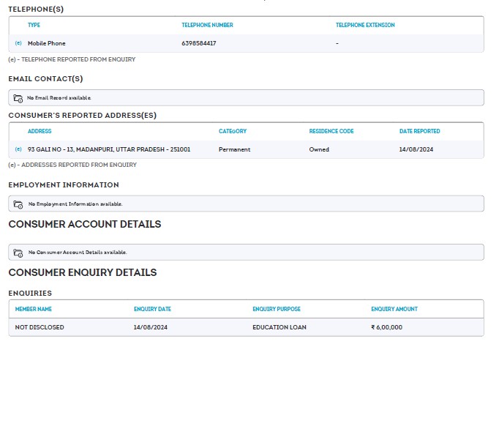Click the Member Name column header
This screenshot has width=499, height=448.
pyautogui.click(x=34, y=310)
